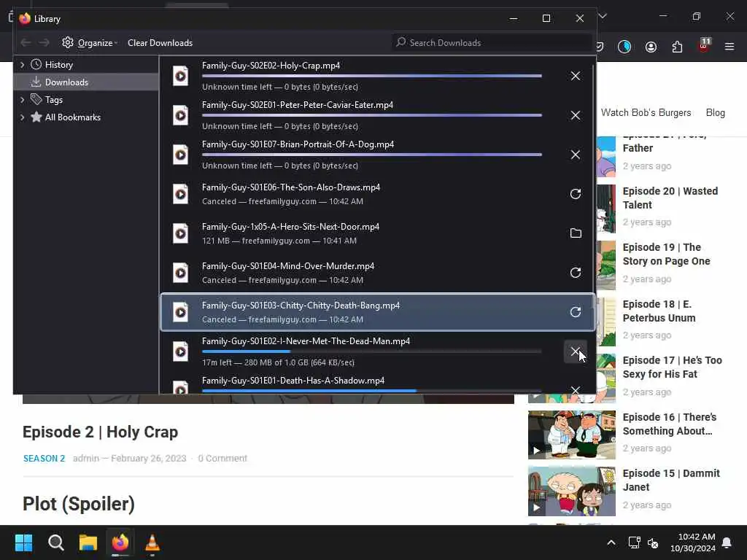Show hidden system tray icons

point(611,542)
